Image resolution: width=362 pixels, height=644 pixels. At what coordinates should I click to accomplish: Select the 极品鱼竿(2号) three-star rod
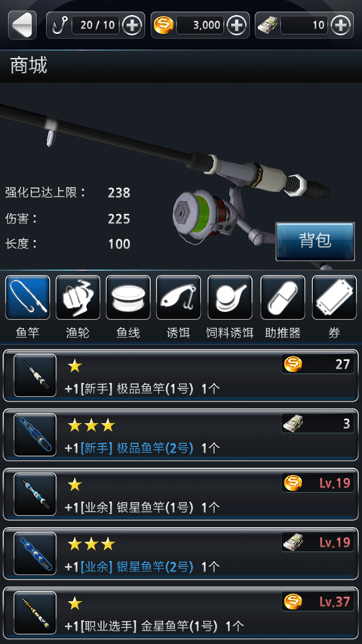tap(180, 435)
